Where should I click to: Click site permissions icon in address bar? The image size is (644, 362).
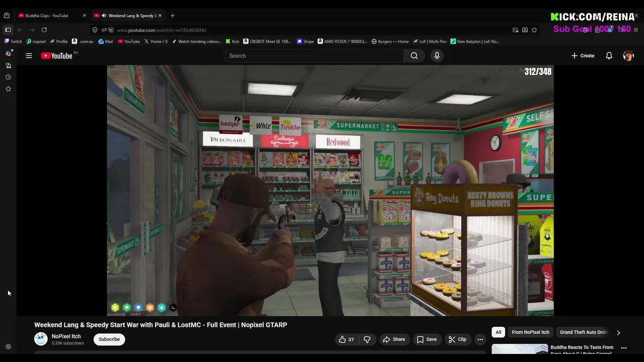click(x=104, y=30)
